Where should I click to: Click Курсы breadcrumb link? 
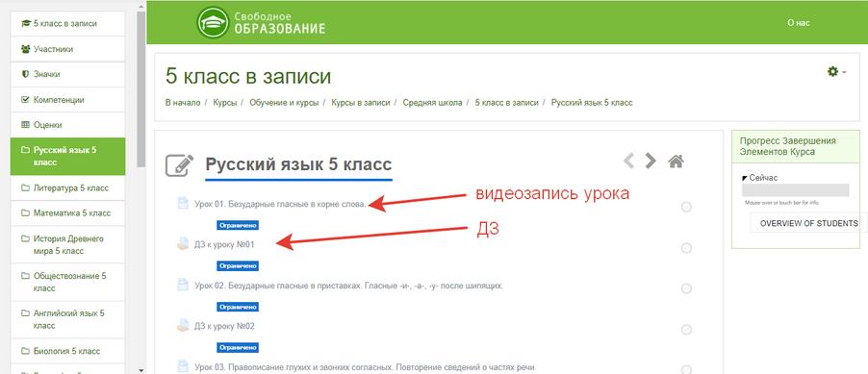point(225,103)
